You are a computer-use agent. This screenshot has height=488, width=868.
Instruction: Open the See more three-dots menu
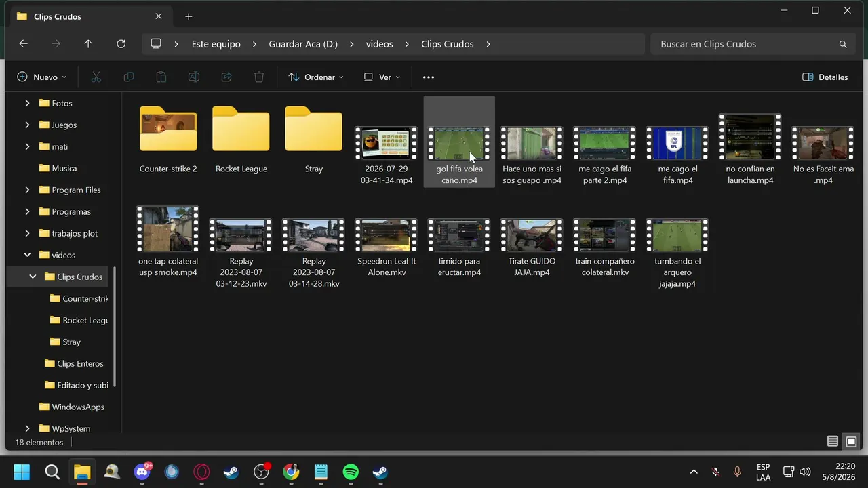pos(429,77)
